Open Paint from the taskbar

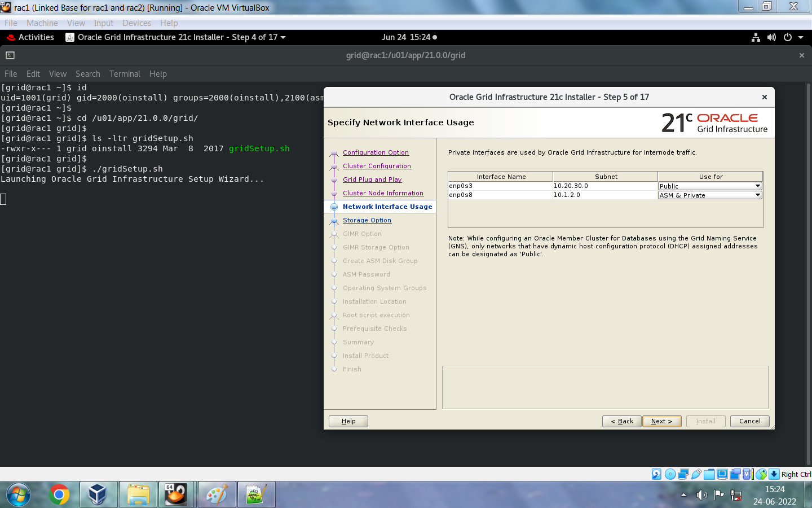coord(217,495)
